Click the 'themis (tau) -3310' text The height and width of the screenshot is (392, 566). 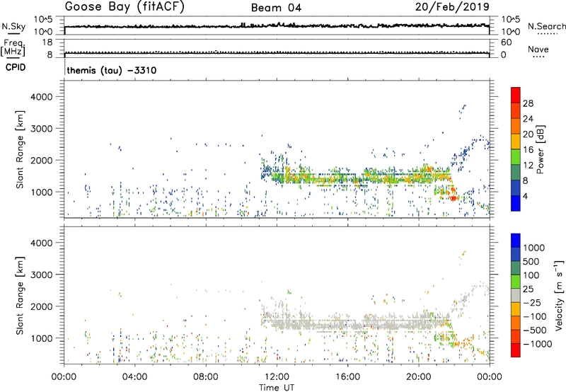[112, 70]
